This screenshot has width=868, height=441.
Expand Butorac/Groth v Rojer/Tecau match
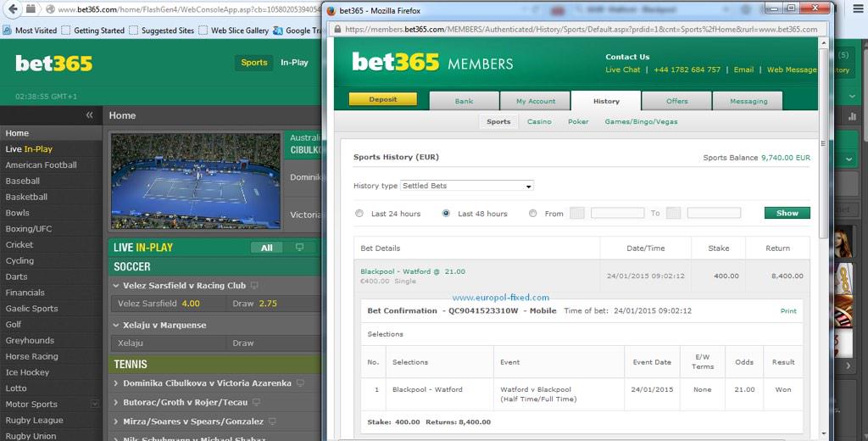pos(115,402)
